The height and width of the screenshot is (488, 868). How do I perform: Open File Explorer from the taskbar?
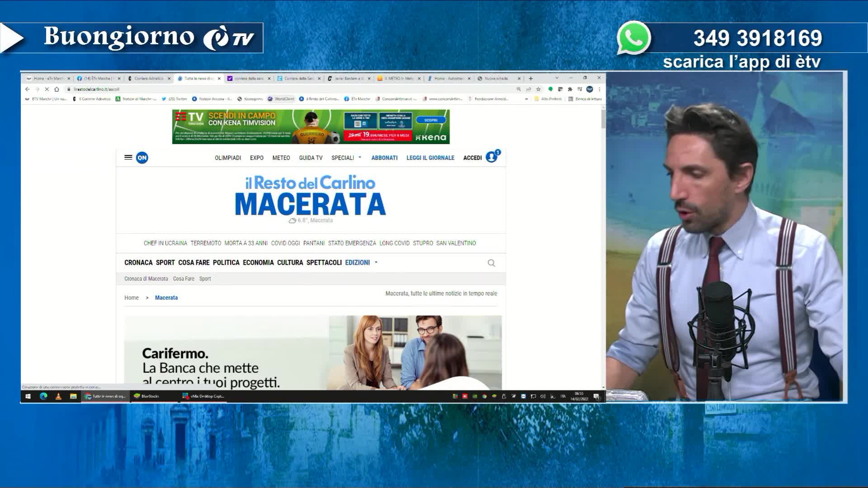(73, 396)
